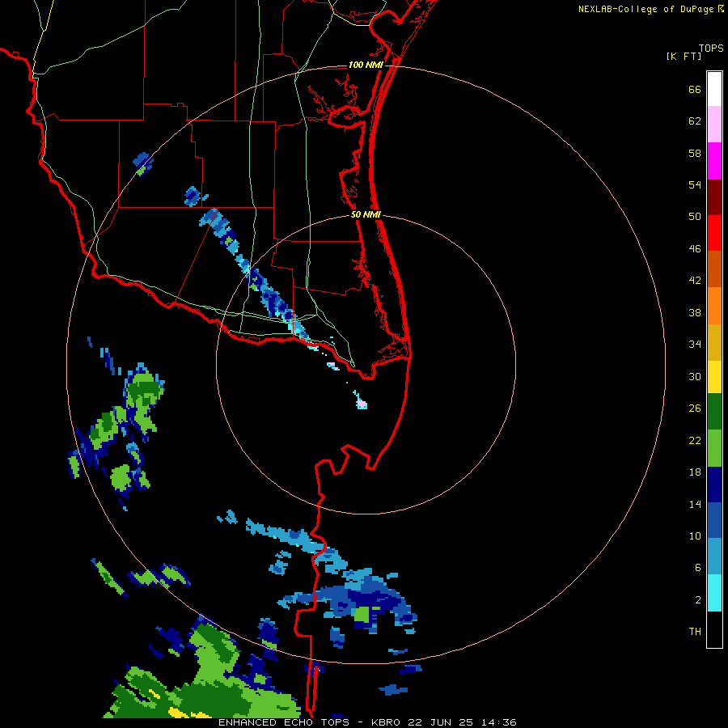The image size is (728, 728).
Task: Click the [K FT] units label
Action: pos(684,56)
